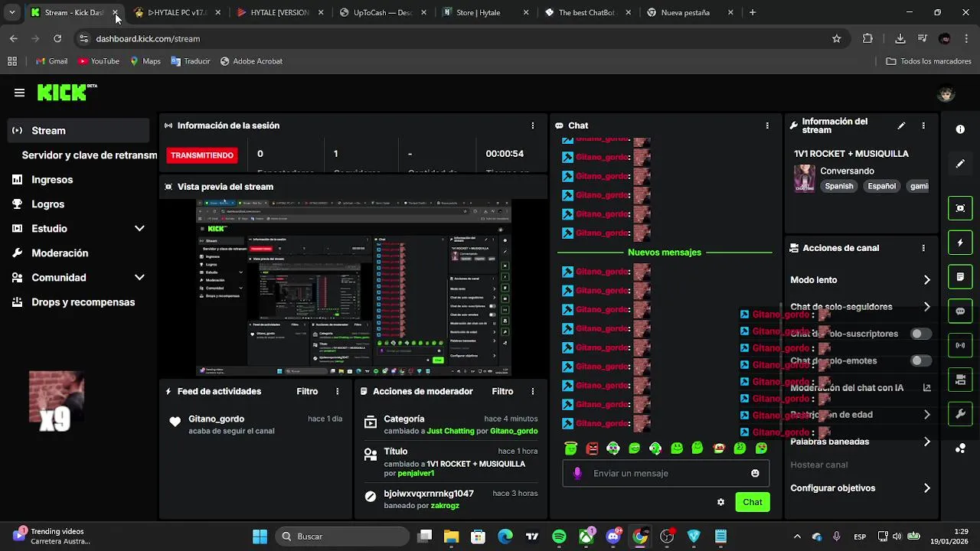Viewport: 980px width, 551px height.
Task: Insert the heart-eyes green emote
Action: coord(761,448)
